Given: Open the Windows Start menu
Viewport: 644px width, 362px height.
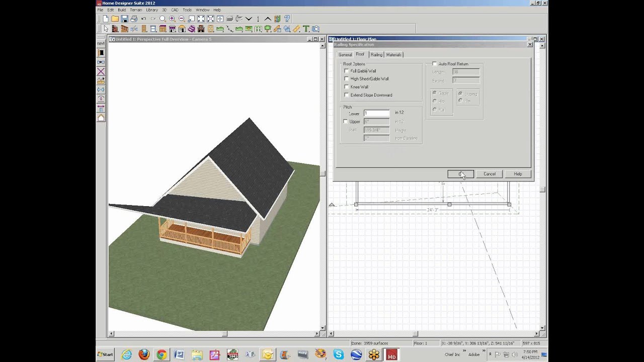Looking at the screenshot, I should [106, 354].
